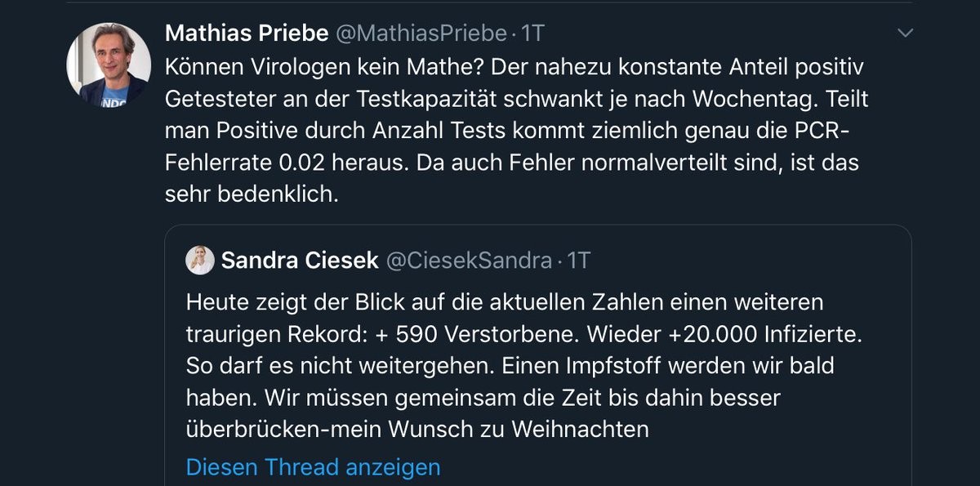Open Mathias Priebe's profile picture
Screen dimensions: 980x486
tap(109, 65)
